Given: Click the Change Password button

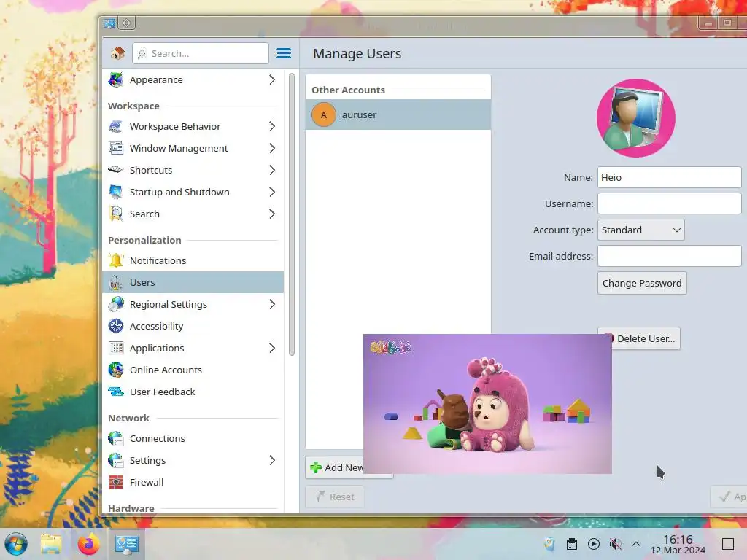Looking at the screenshot, I should pos(642,284).
